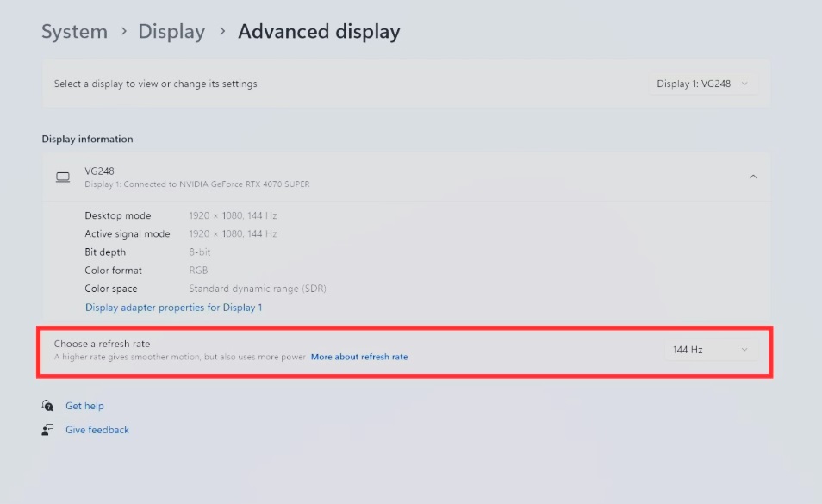Navigate to System via the breadcrumb

[x=74, y=31]
